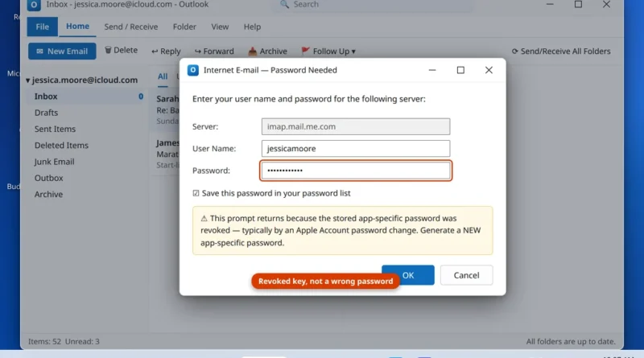644x358 pixels.
Task: Click the Items: 52 Unread: 3 status text
Action: click(64, 342)
